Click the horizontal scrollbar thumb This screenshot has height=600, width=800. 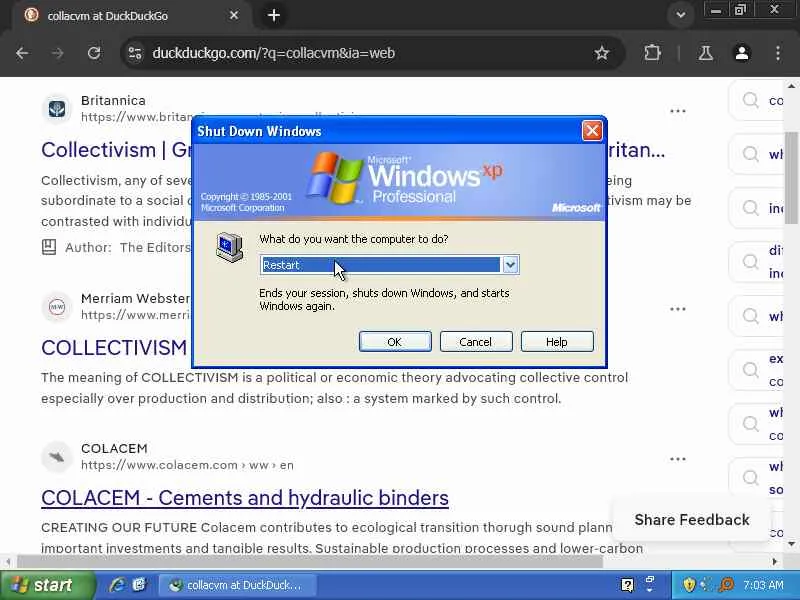(310, 562)
